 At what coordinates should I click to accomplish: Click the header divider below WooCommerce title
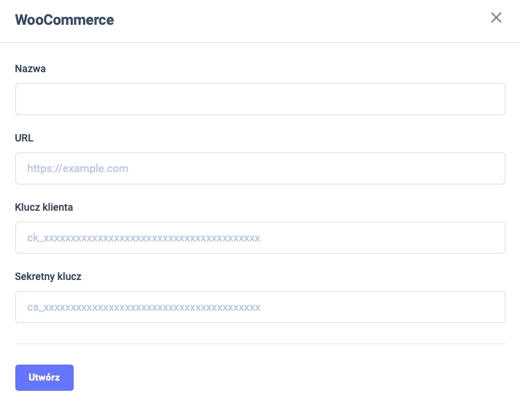point(260,42)
